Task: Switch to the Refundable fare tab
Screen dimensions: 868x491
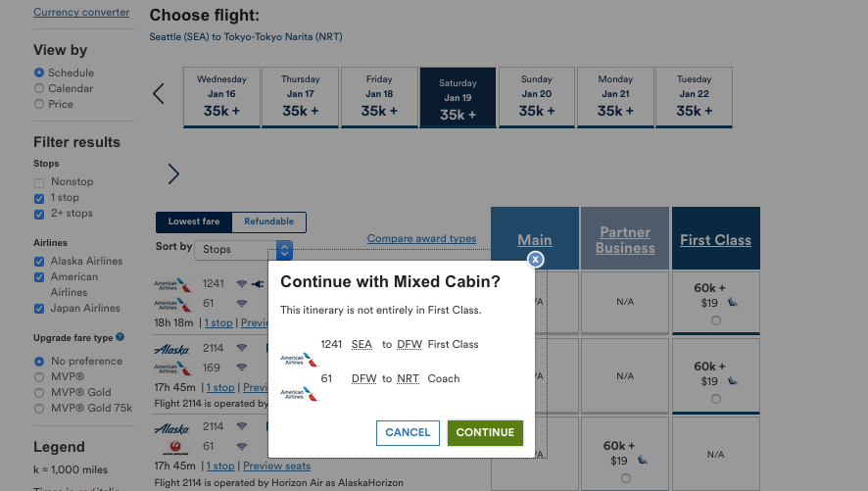Action: [269, 221]
